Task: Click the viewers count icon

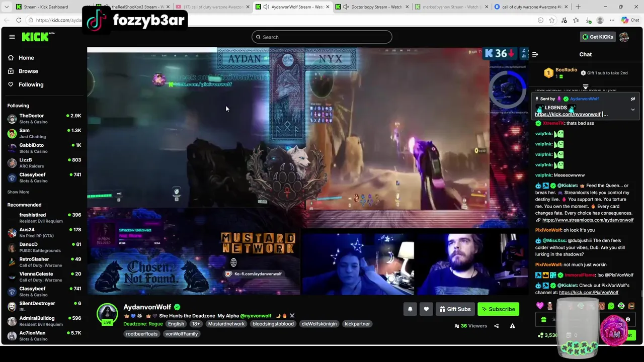Action: tap(457, 326)
